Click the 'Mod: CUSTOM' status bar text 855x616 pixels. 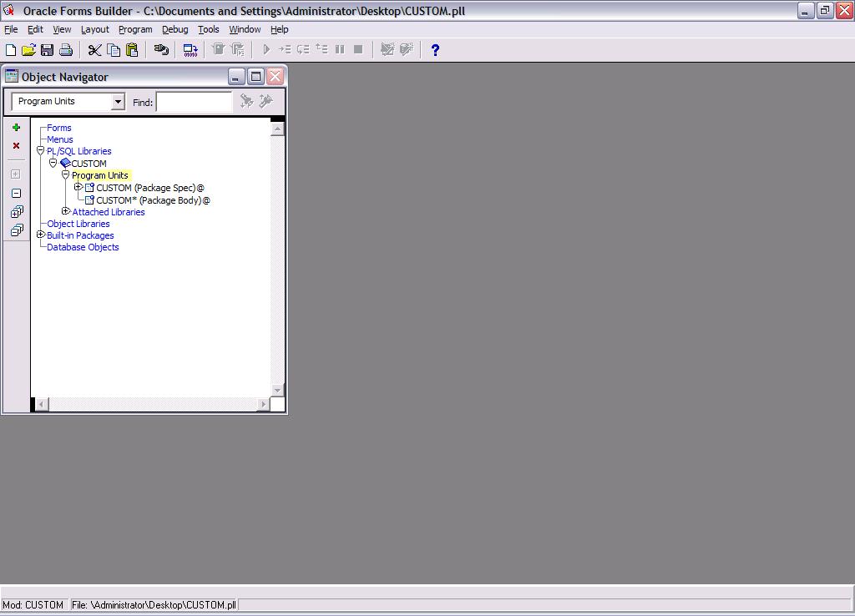click(33, 605)
